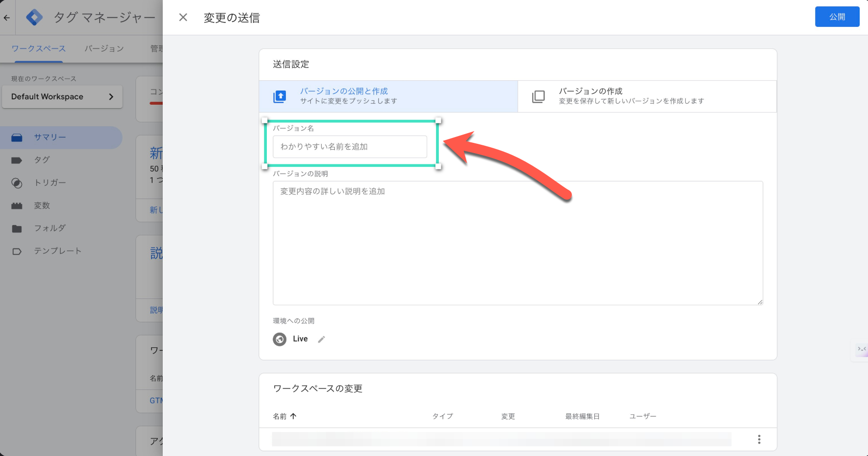Click the back arrow in the header
The width and height of the screenshot is (868, 456).
(7, 18)
